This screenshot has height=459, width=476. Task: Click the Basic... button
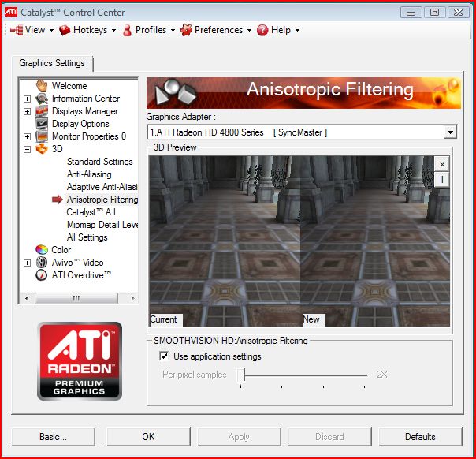tap(53, 437)
